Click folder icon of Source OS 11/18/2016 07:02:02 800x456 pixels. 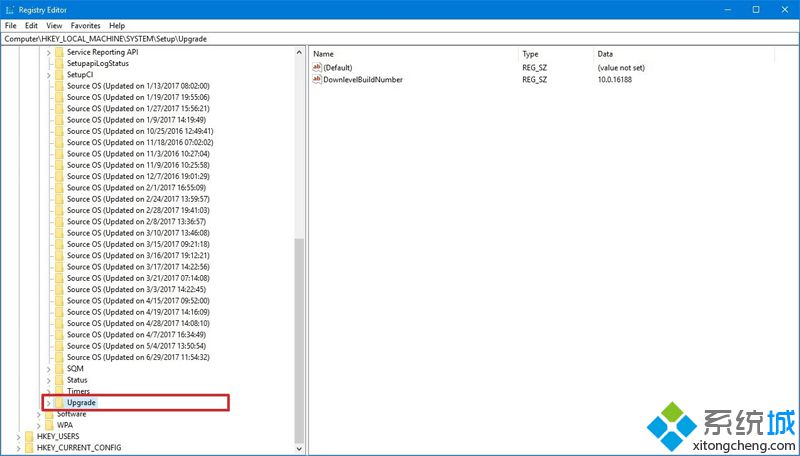tap(59, 142)
